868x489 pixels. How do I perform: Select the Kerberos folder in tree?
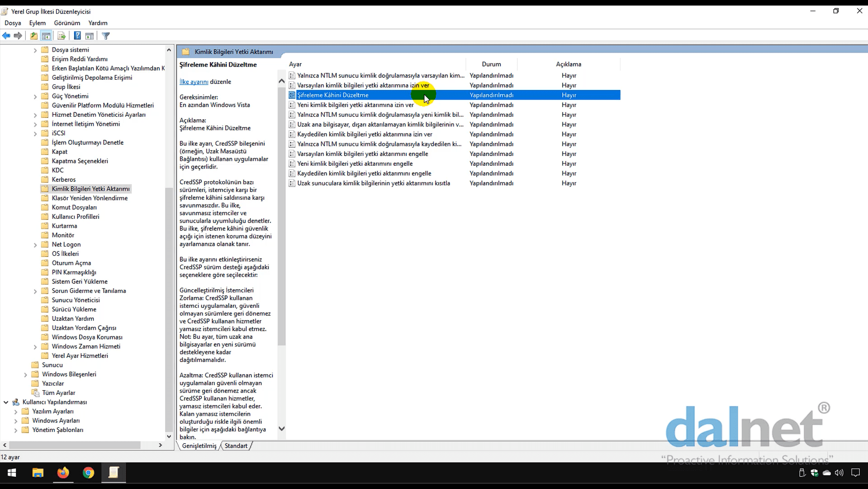(63, 180)
